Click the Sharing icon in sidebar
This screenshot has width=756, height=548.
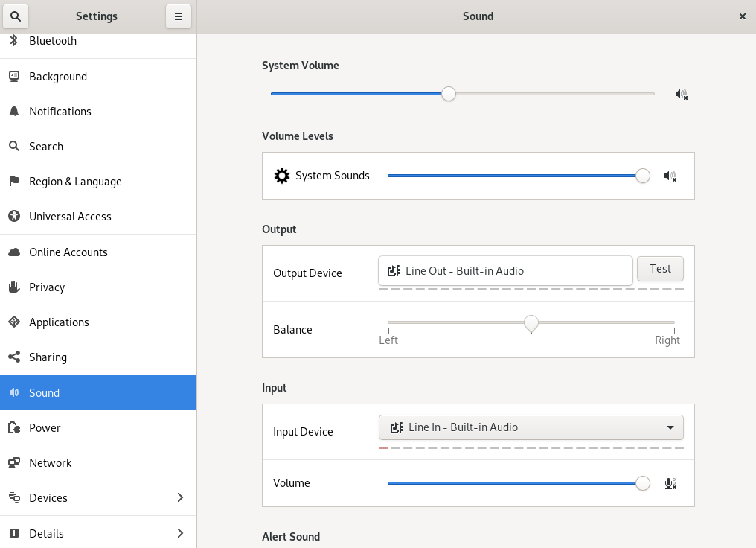(x=13, y=357)
